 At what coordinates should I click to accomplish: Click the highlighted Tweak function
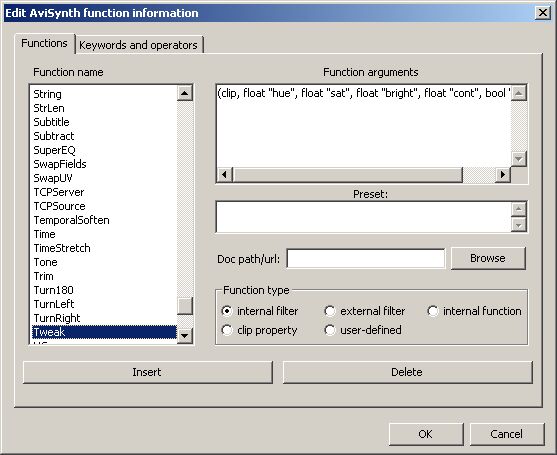coord(104,332)
